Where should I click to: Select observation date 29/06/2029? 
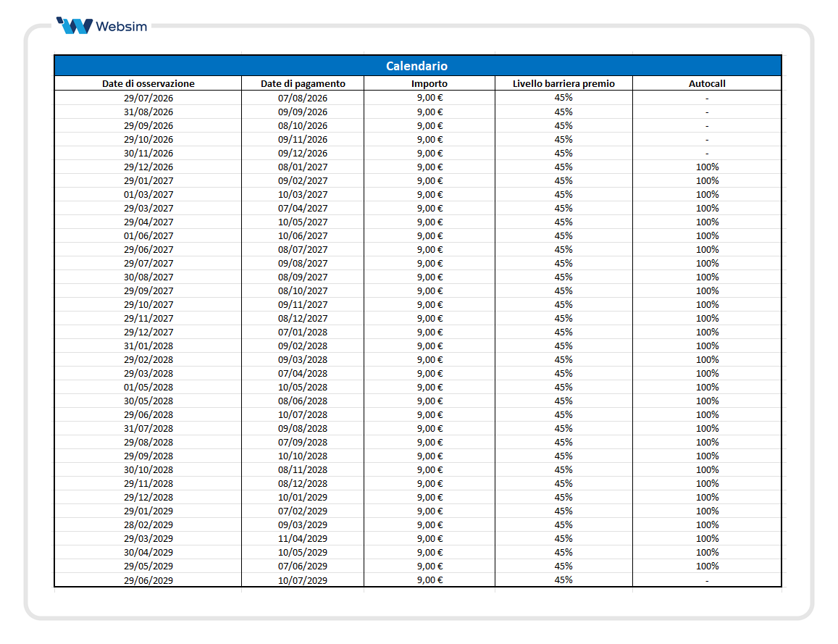pos(148,580)
